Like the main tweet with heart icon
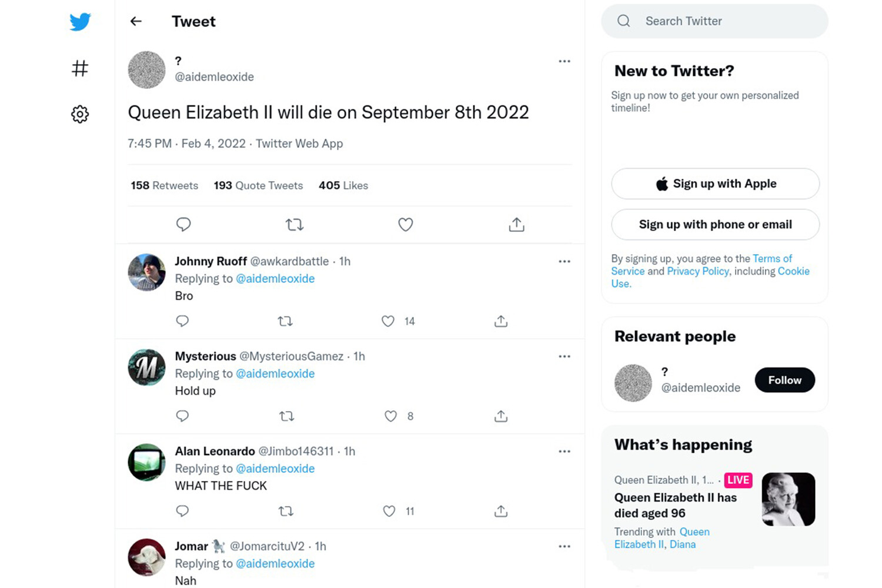Screen dimensions: 882x588 point(406,224)
